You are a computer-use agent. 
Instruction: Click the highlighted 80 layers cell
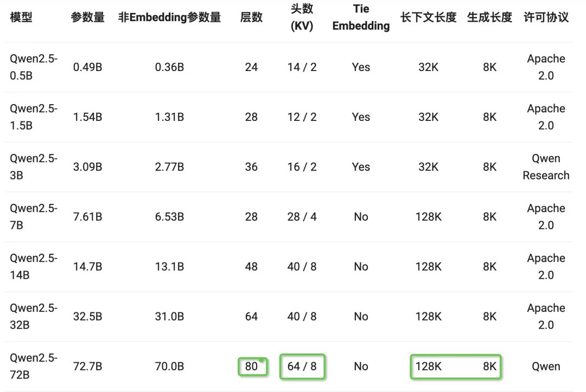coord(252,367)
